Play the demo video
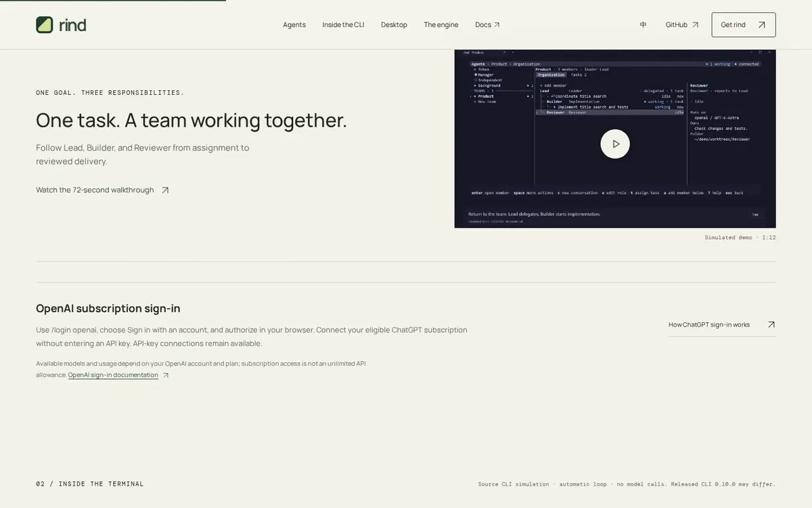Image resolution: width=812 pixels, height=508 pixels. coord(615,144)
